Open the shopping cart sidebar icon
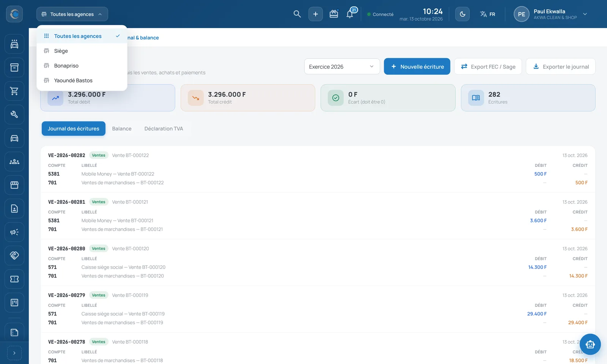 point(14,91)
